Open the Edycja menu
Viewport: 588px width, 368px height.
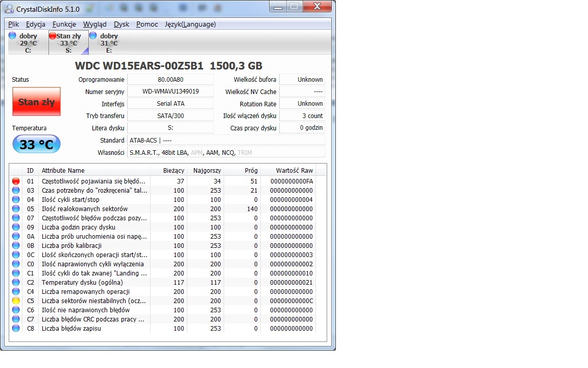36,24
